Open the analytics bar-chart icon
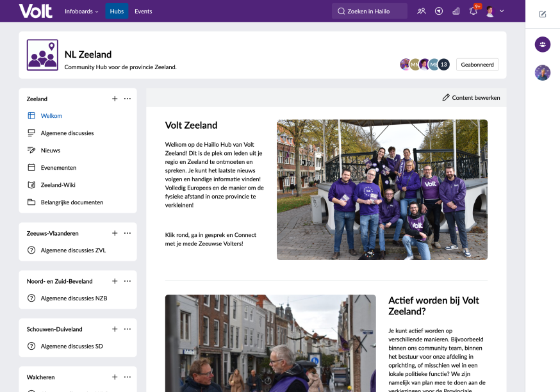Screen dimensions: 560x392 [456, 11]
